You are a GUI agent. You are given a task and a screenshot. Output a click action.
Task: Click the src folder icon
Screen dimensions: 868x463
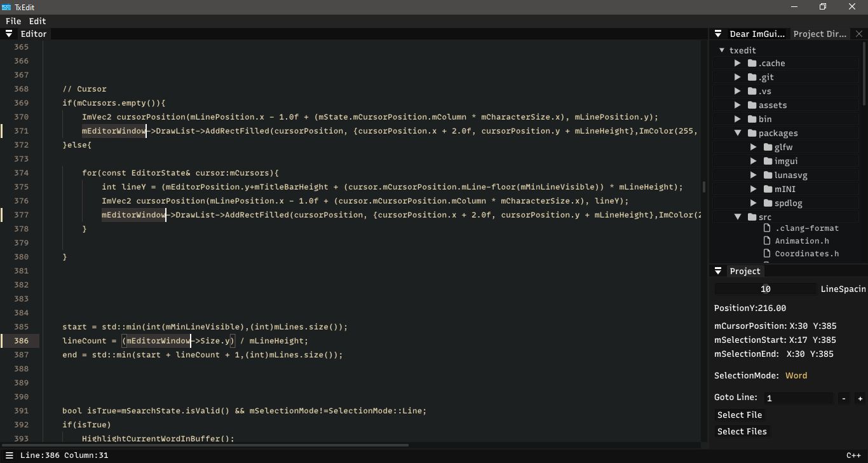752,217
